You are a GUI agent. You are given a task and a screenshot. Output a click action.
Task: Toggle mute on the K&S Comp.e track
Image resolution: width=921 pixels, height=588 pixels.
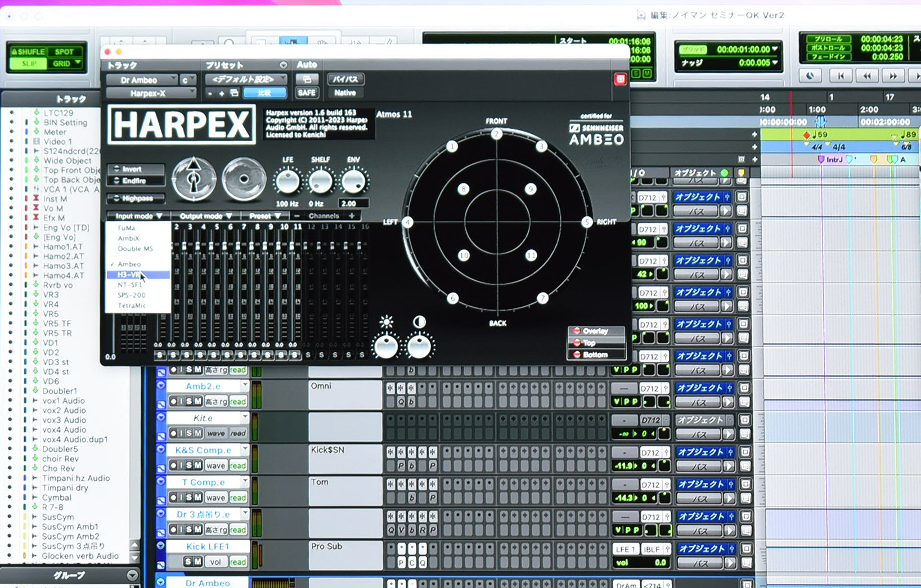(198, 465)
